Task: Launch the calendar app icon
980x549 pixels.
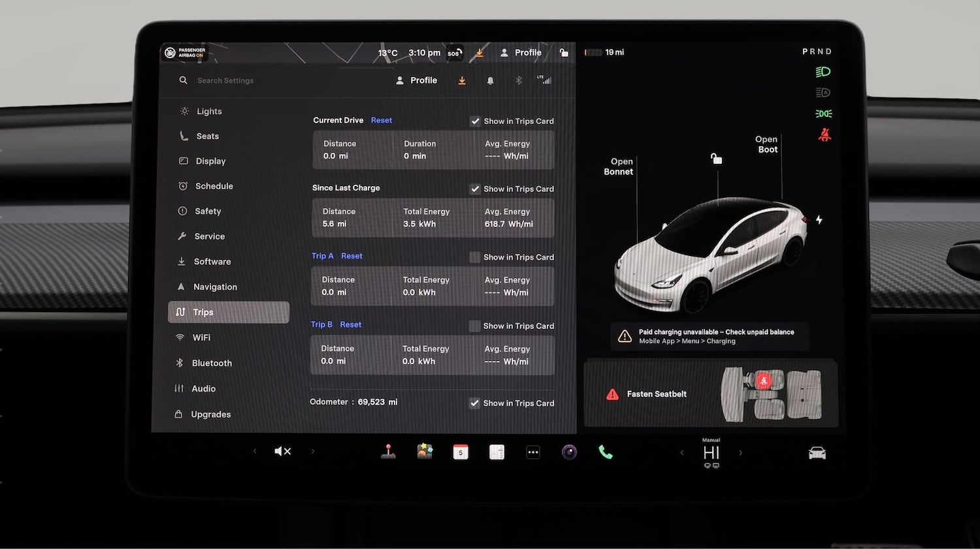Action: [x=461, y=451]
